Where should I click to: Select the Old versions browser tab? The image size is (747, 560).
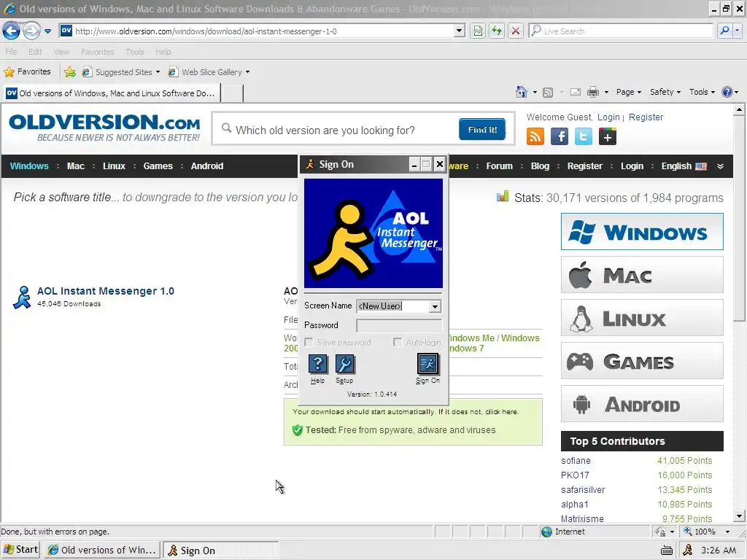(x=112, y=93)
